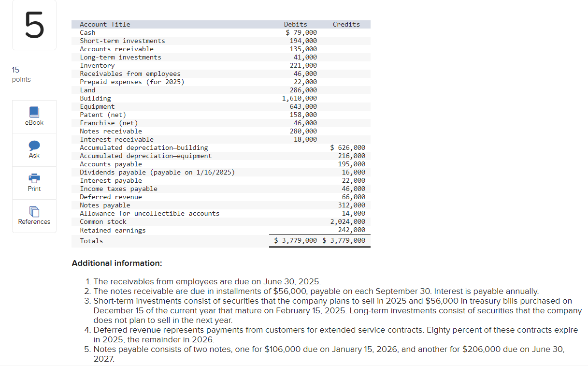Select Accumulated depreciation—building row label
The image size is (588, 366).
pyautogui.click(x=144, y=147)
